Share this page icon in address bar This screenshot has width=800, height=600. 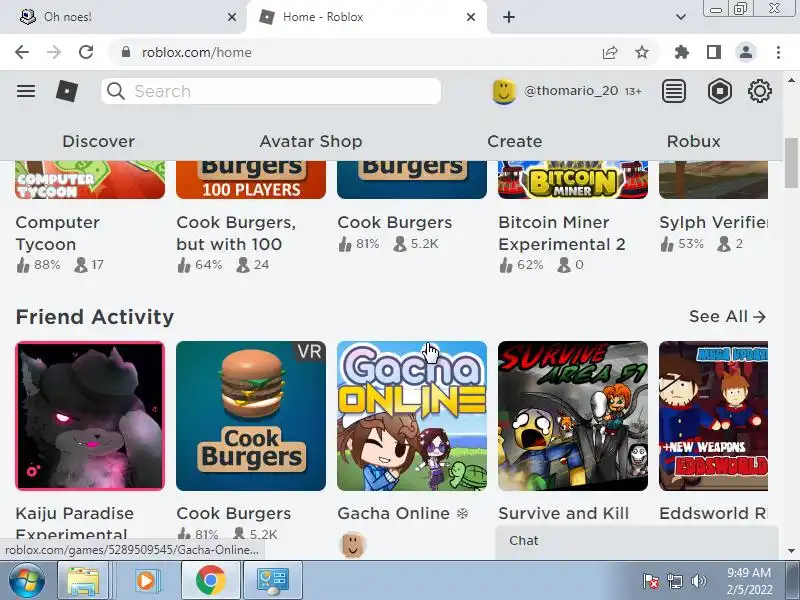pyautogui.click(x=610, y=52)
